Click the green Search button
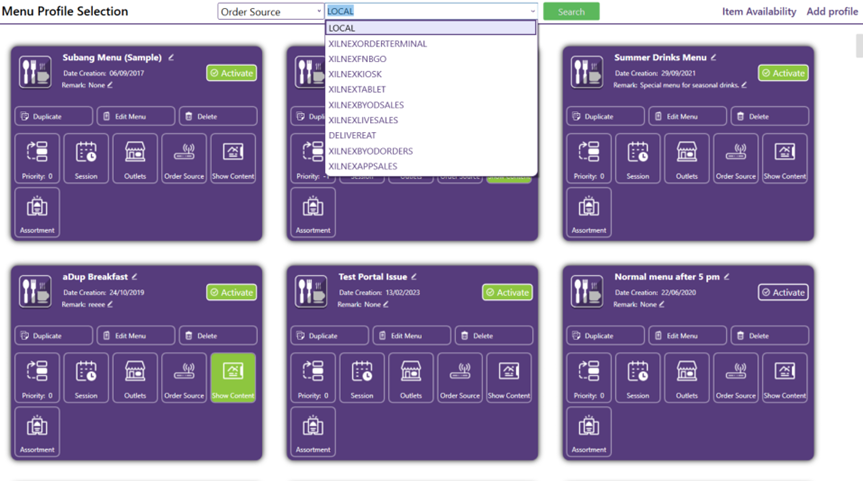Image resolution: width=863 pixels, height=481 pixels. [x=571, y=12]
